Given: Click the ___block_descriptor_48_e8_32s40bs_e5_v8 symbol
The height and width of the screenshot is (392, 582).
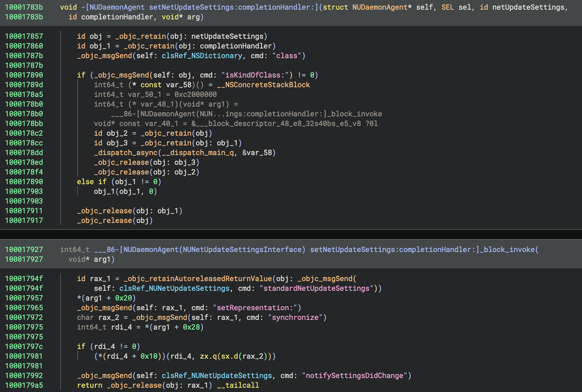Looking at the screenshot, I should (278, 124).
